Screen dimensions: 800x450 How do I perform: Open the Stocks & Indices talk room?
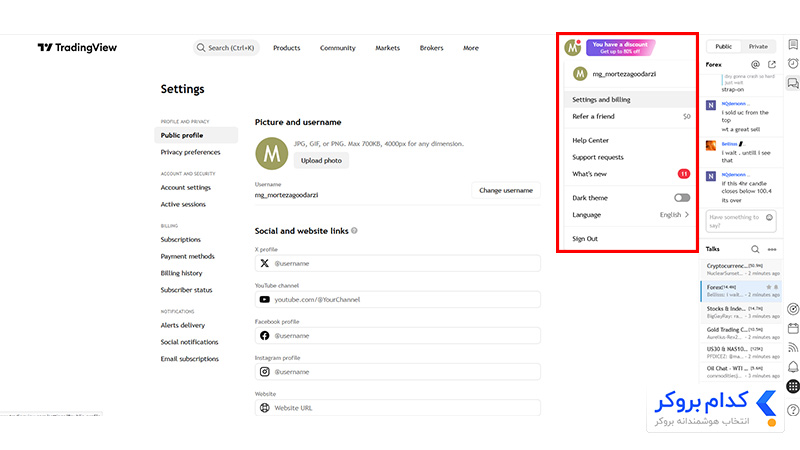741,312
